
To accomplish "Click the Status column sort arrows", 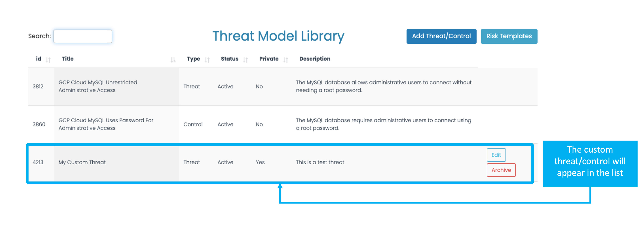I will click(245, 59).
